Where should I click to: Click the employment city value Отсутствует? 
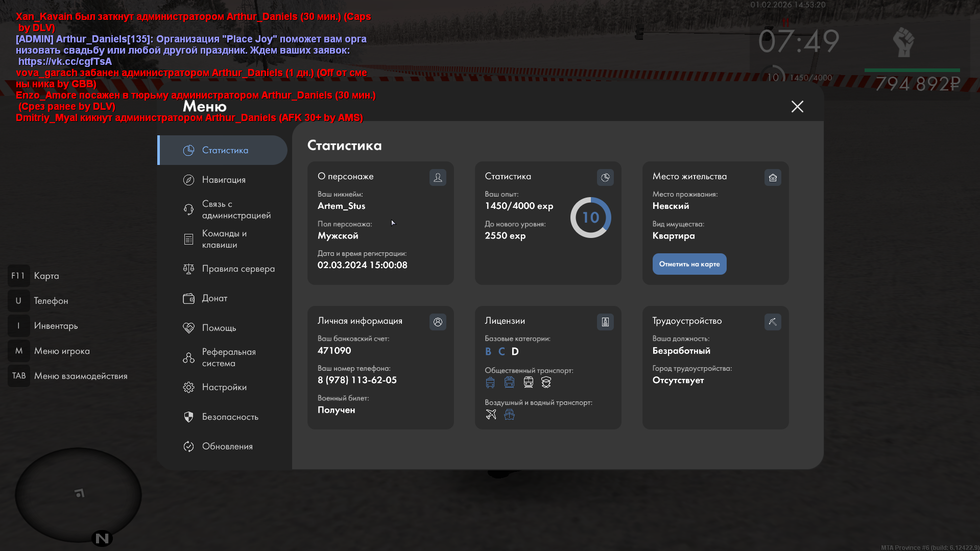click(x=678, y=380)
